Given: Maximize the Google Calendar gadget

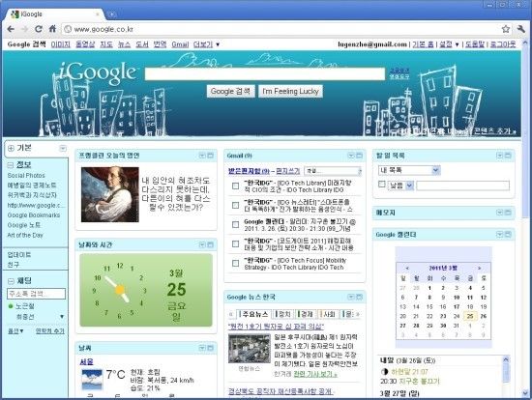Looking at the screenshot, I should [x=508, y=234].
